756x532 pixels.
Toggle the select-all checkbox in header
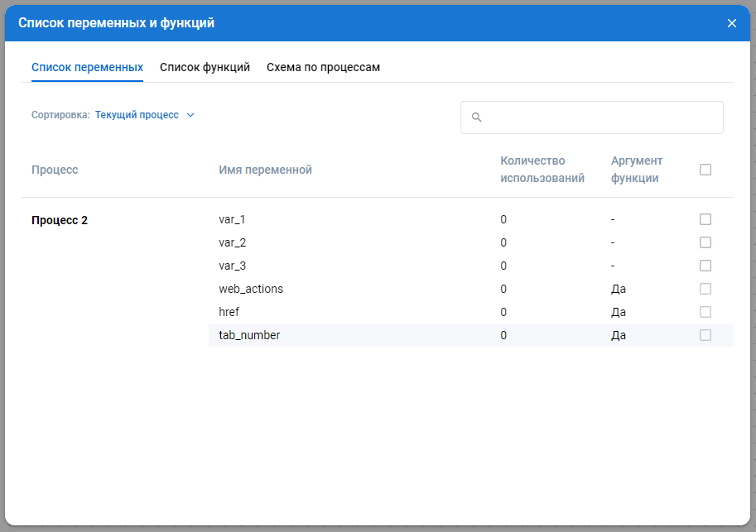(705, 170)
